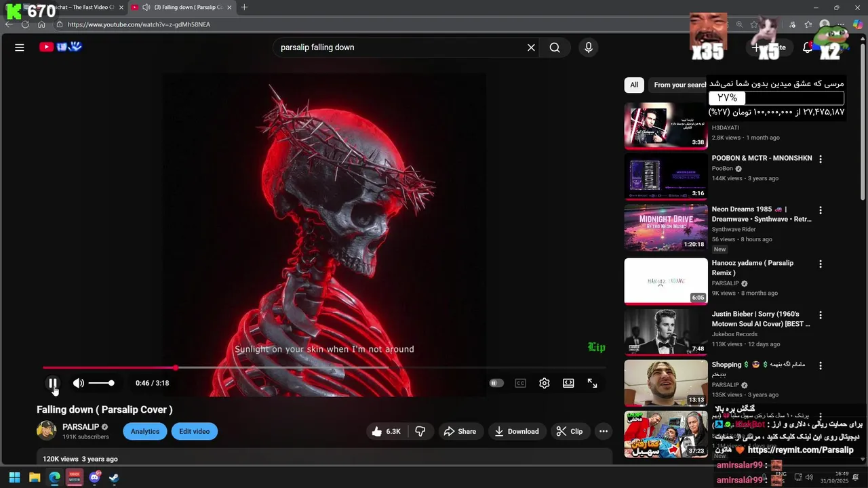Play Neon Dreams 1985 Midnight Drive thumbnail
This screenshot has width=868, height=488.
tap(666, 227)
